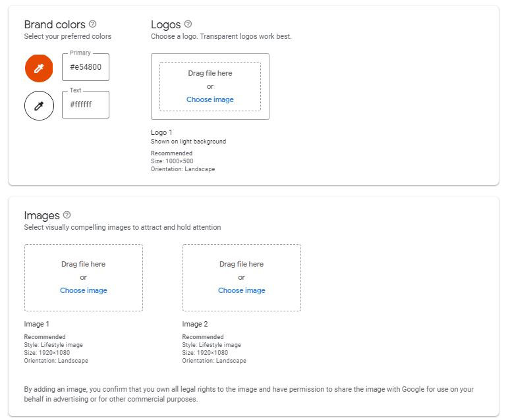Viewport: 506px width, 420px height.
Task: Select the Logo 1 label
Action: pos(161,132)
